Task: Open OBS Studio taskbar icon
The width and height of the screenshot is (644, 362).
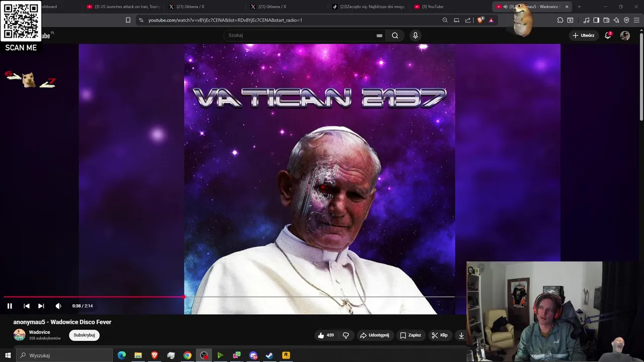Action: [x=204, y=355]
